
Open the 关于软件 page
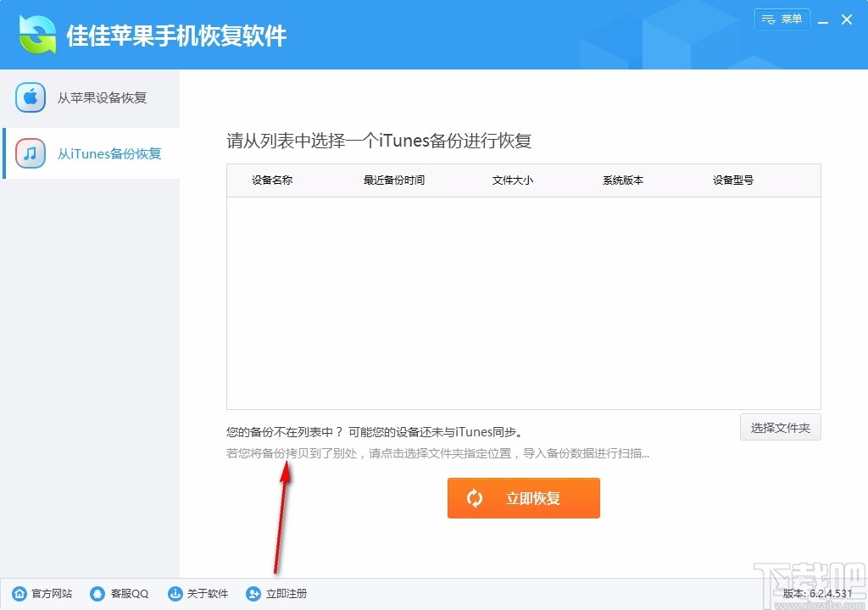click(x=206, y=594)
